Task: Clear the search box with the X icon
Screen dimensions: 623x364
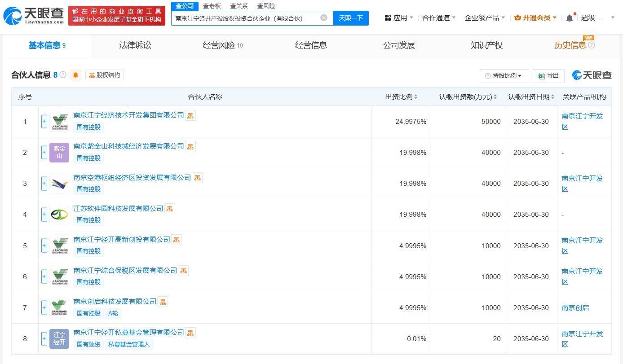Action: pyautogui.click(x=323, y=18)
